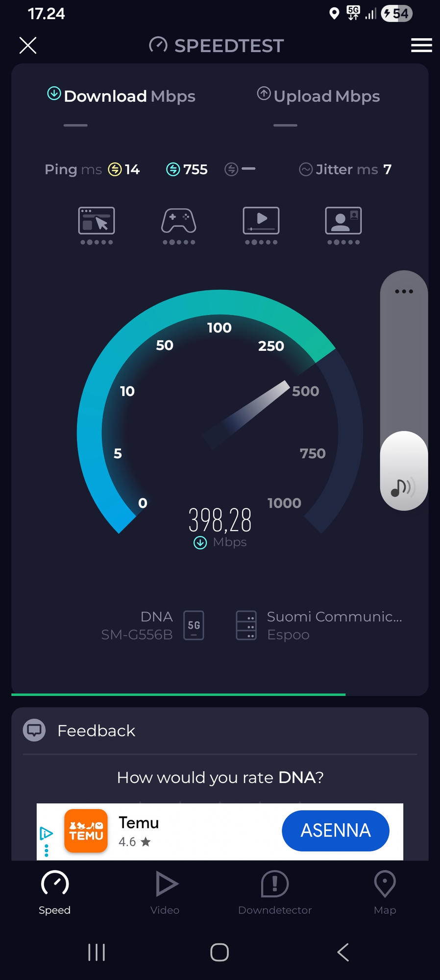Open the Map tab

click(385, 893)
